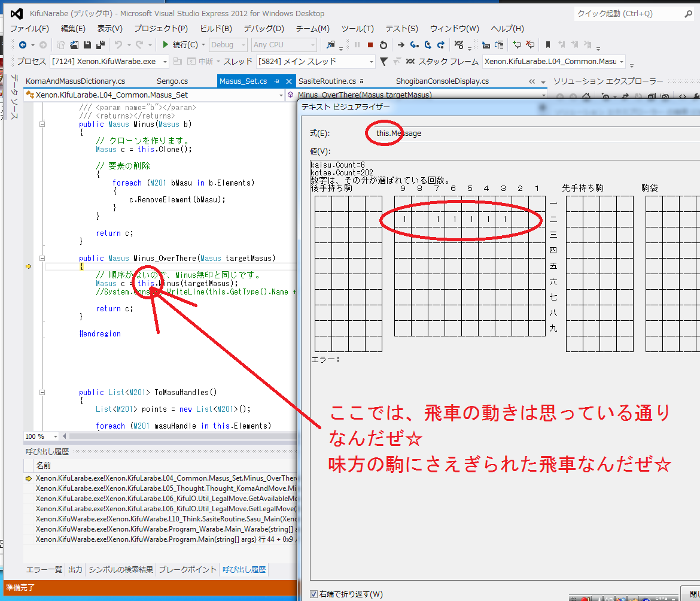Viewport: 700px width, 601px height.
Task: Click the Save floppy disk icon
Action: point(87,45)
